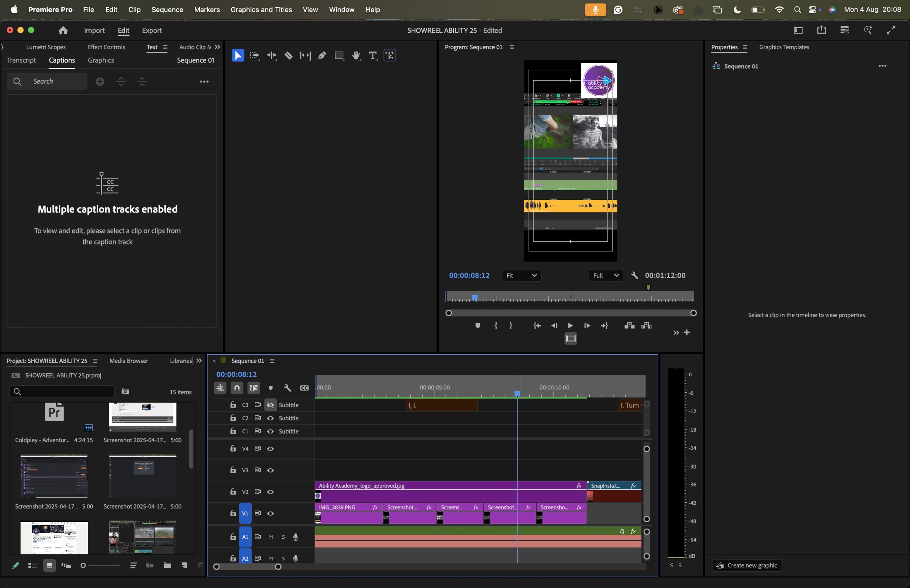Select the Ripple Edit tool
The width and height of the screenshot is (910, 588).
(272, 56)
